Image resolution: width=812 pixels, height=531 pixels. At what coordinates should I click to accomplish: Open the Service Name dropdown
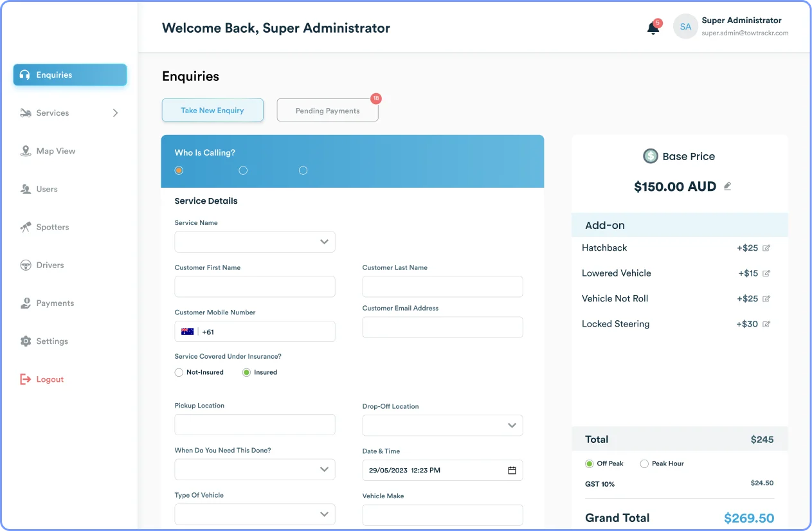click(255, 242)
